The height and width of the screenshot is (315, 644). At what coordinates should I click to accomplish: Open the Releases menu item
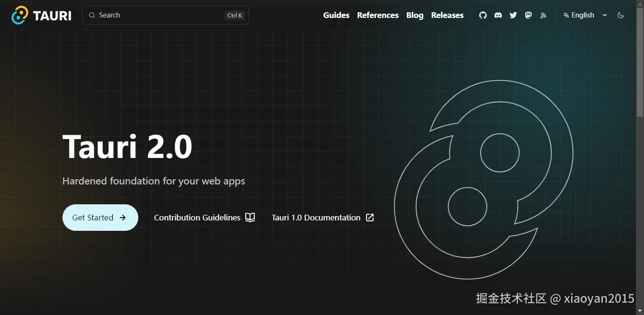pos(447,15)
